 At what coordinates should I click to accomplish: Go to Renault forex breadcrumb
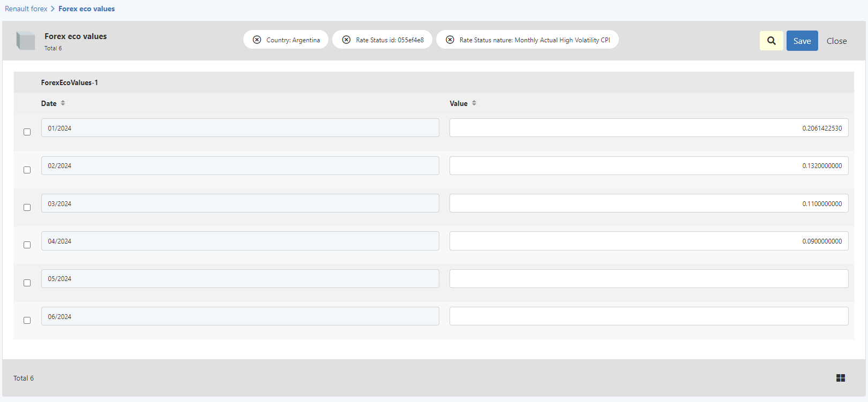click(x=26, y=9)
